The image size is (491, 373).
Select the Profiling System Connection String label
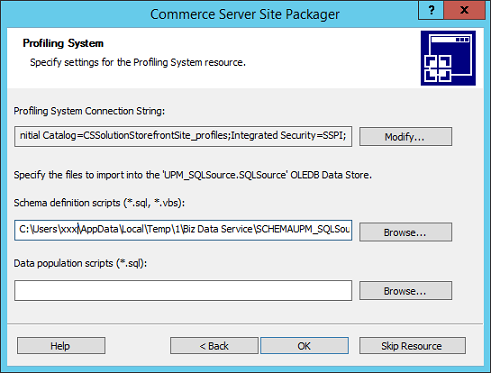click(x=89, y=111)
